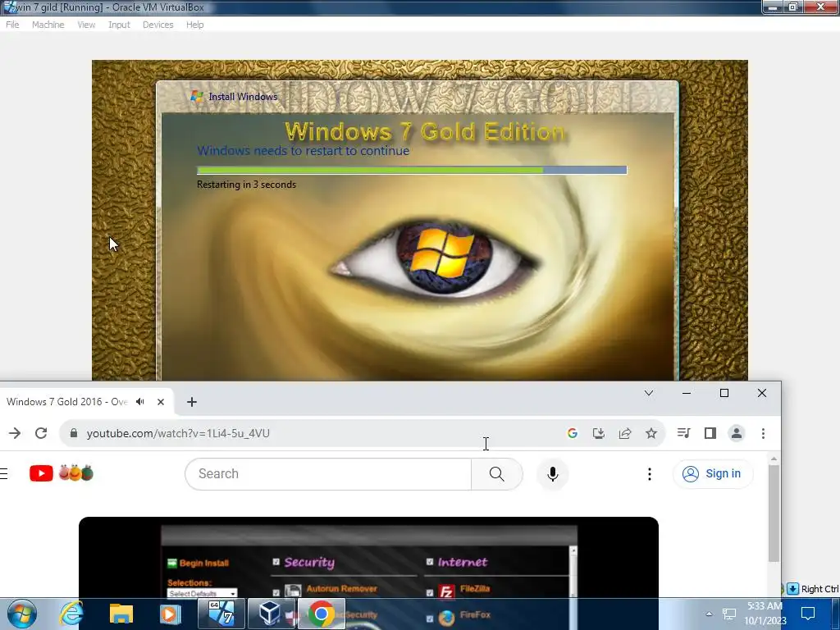
Task: Switch to Chrome on the taskbar
Action: pyautogui.click(x=321, y=614)
